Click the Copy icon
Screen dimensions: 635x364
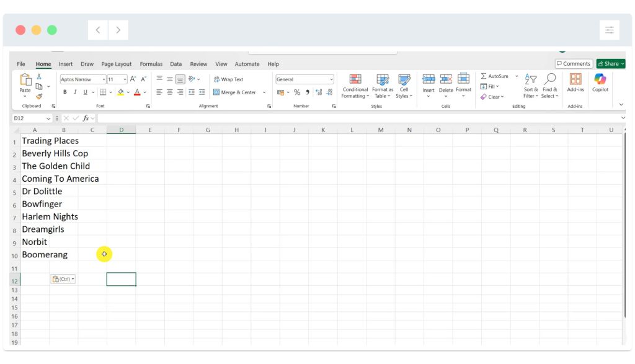click(x=39, y=86)
